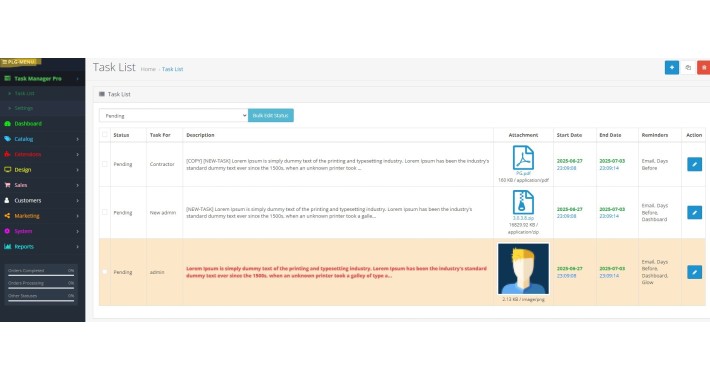Click the Sales cart icon

7,185
